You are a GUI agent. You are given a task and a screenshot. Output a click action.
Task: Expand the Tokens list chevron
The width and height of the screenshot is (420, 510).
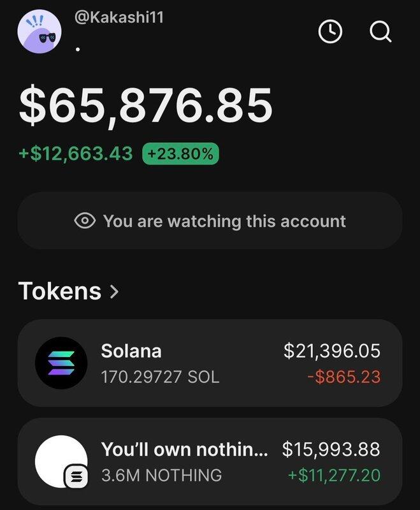[115, 291]
